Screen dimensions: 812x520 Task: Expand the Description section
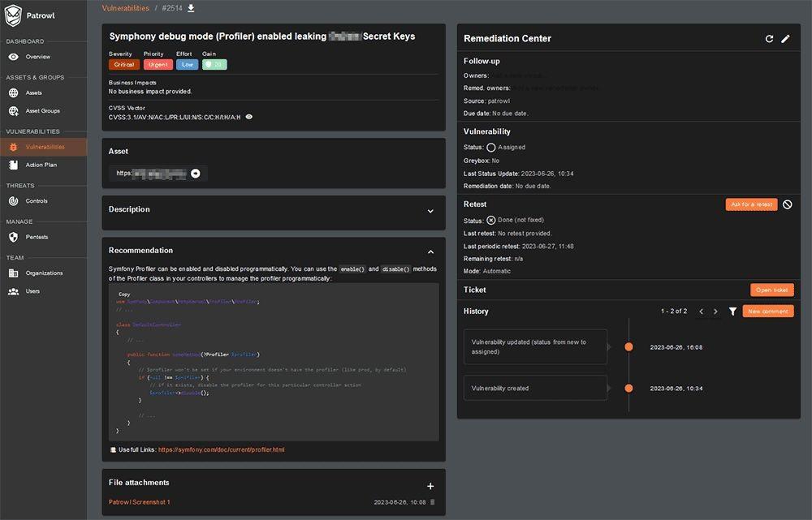(430, 211)
